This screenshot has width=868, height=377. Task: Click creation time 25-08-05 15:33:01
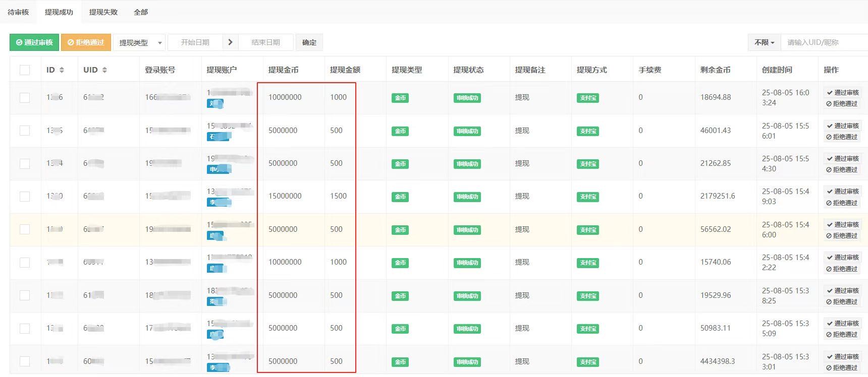point(785,361)
